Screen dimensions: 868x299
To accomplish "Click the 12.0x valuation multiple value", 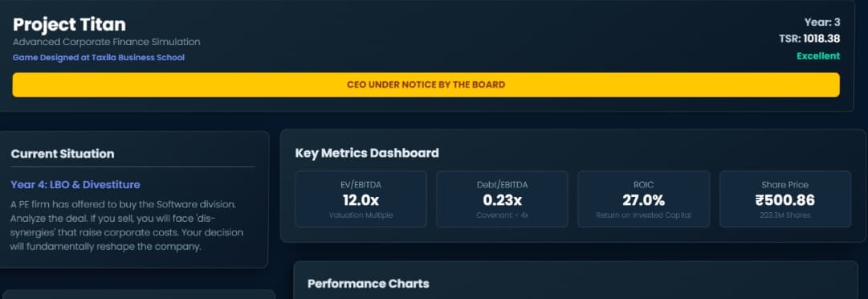I will [361, 200].
